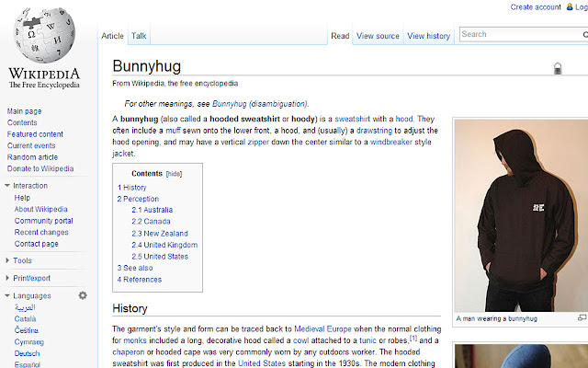Click the enlarge icon under bunnyhug image

tap(582, 318)
